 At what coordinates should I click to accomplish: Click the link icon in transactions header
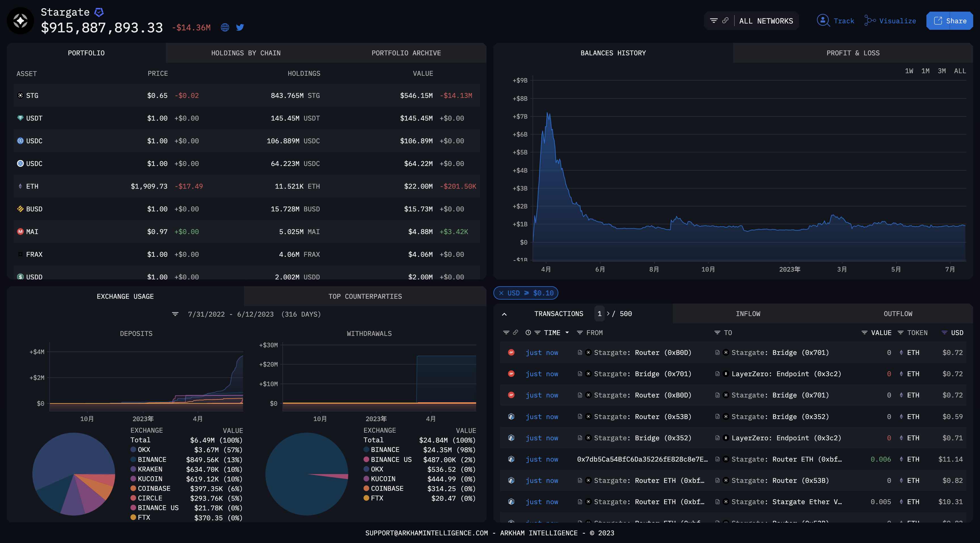coord(516,332)
